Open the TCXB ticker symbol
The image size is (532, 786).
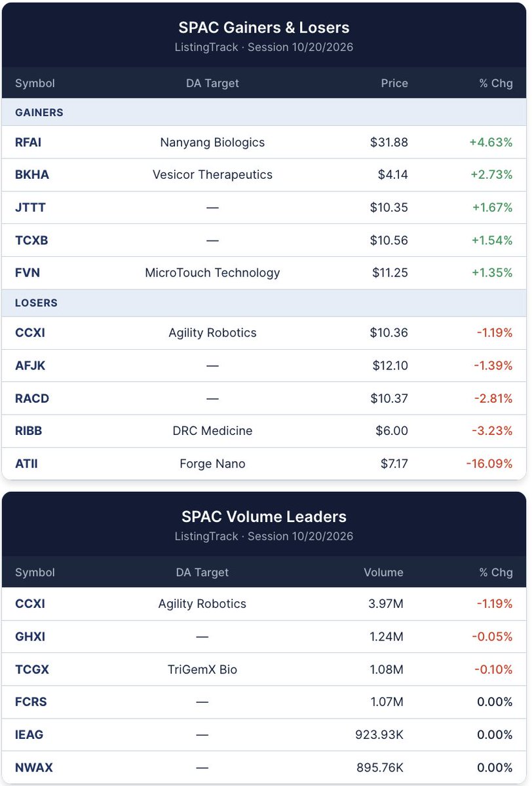(x=31, y=240)
